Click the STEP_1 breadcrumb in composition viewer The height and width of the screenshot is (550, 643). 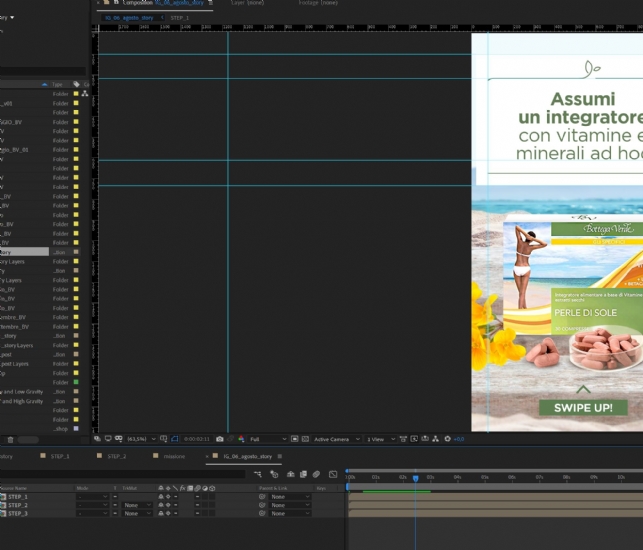point(180,18)
